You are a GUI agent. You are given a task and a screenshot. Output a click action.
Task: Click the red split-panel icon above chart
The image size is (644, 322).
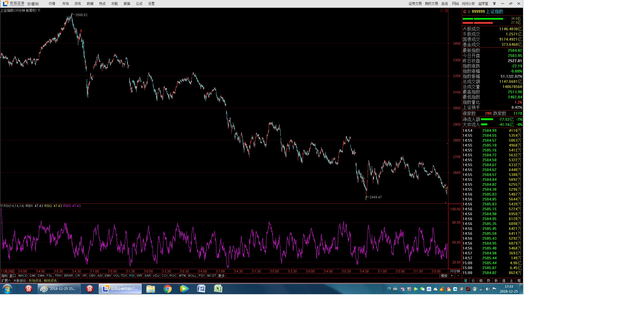(446, 10)
